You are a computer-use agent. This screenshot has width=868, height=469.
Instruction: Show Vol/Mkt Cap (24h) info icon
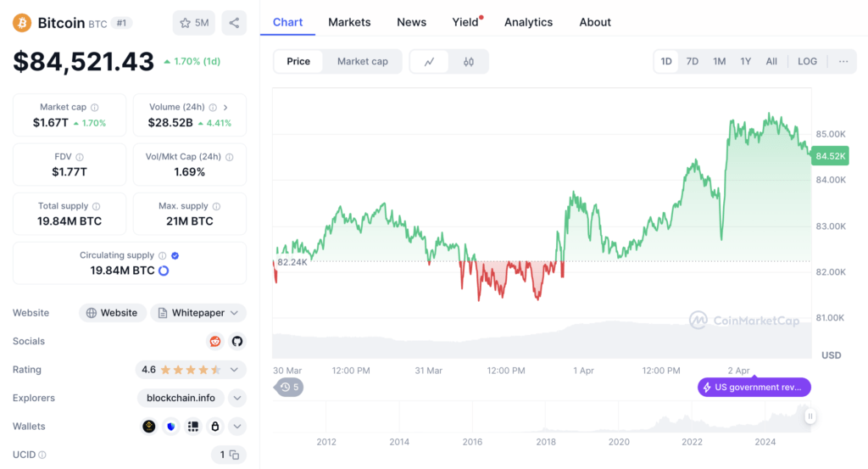(229, 157)
